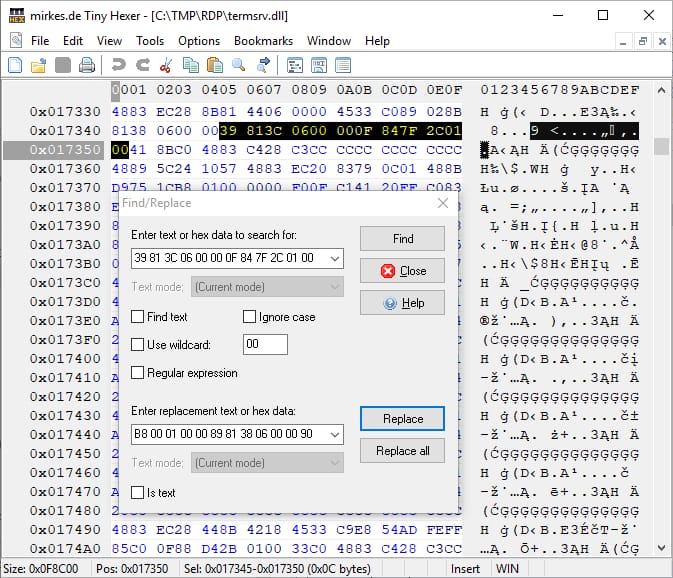Screen dimensions: 673x578
Task: Click the Find magnifier toolbar icon
Action: tap(239, 65)
